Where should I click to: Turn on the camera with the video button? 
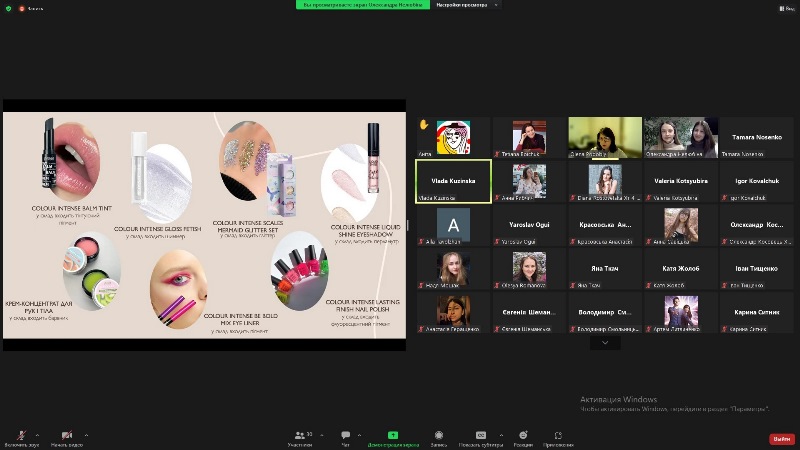[67, 436]
